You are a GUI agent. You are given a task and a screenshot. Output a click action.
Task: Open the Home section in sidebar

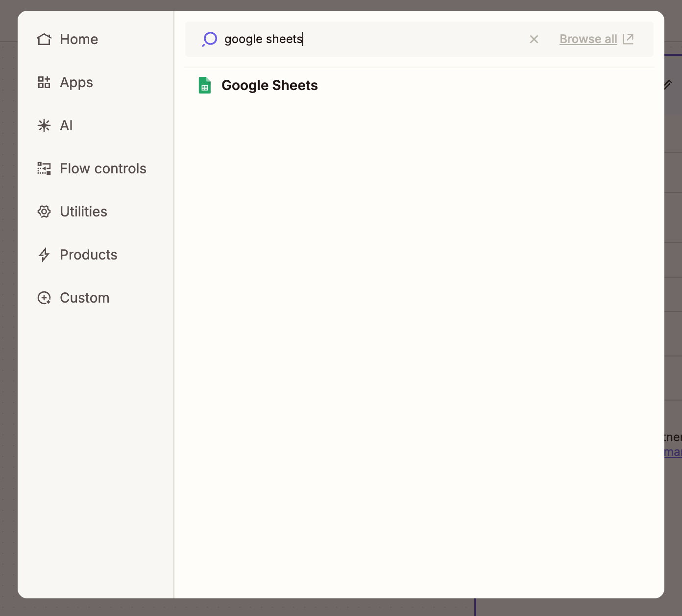[68, 39]
